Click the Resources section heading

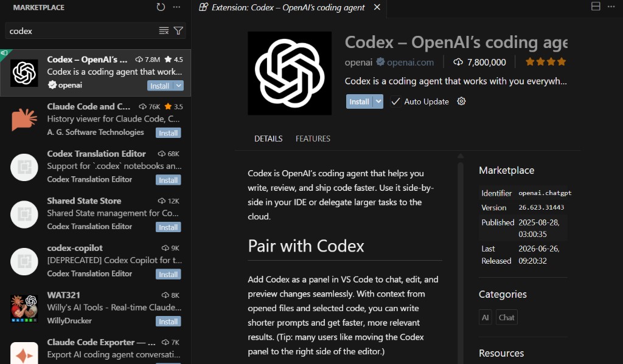pos(501,353)
